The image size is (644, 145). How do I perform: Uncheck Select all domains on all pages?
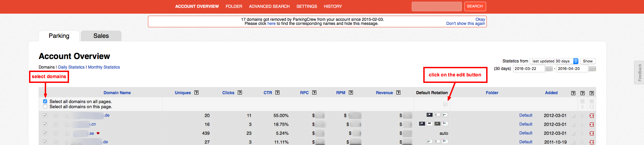tap(45, 101)
